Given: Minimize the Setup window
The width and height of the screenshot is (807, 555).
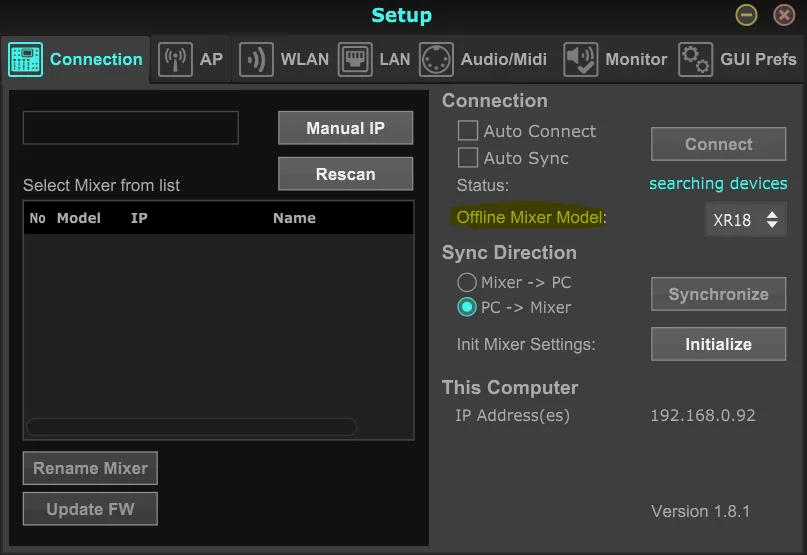Looking at the screenshot, I should pyautogui.click(x=746, y=15).
